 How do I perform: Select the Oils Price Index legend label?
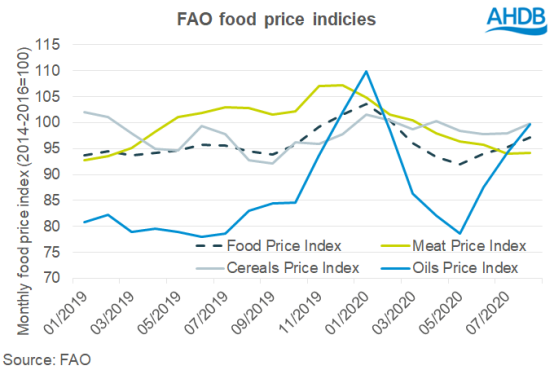[465, 268]
